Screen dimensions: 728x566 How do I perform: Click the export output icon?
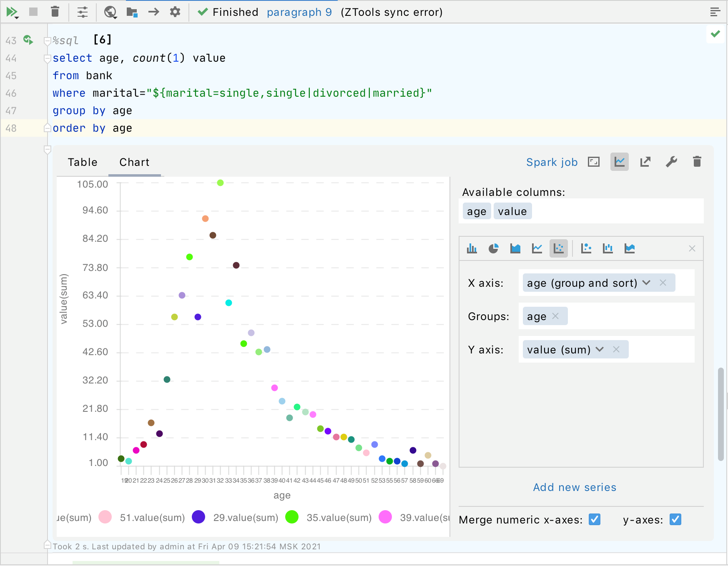coord(645,162)
